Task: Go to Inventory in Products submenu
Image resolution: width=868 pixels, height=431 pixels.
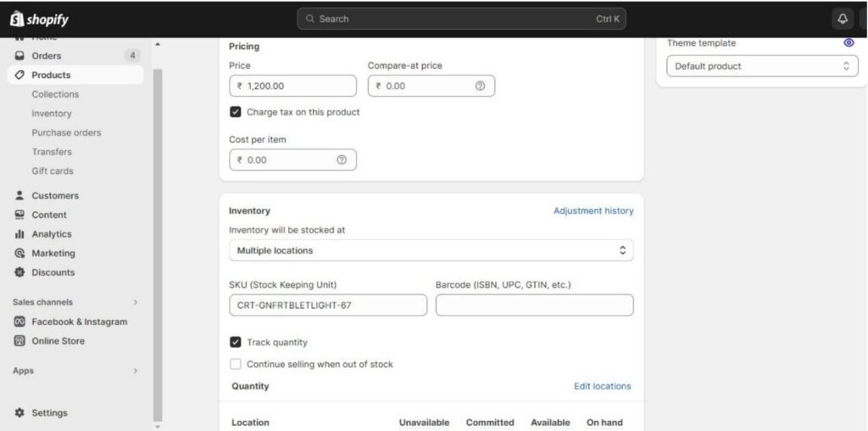Action: click(52, 114)
